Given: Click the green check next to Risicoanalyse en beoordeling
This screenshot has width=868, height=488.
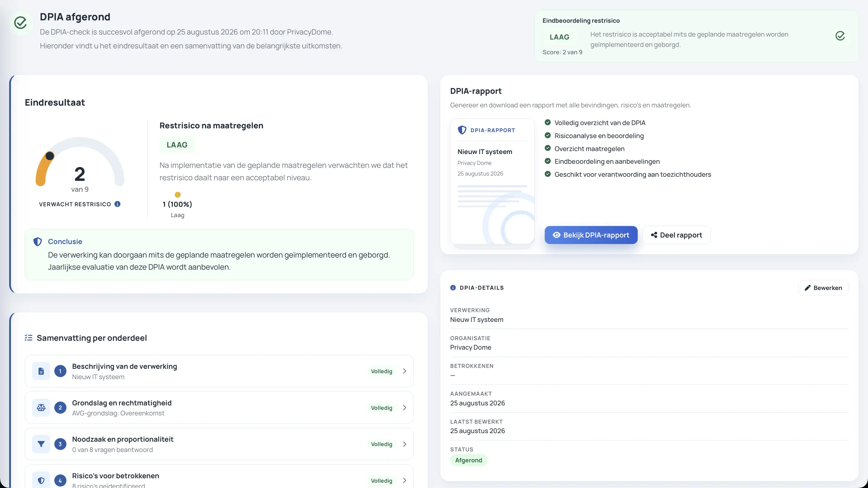Looking at the screenshot, I should click(548, 135).
